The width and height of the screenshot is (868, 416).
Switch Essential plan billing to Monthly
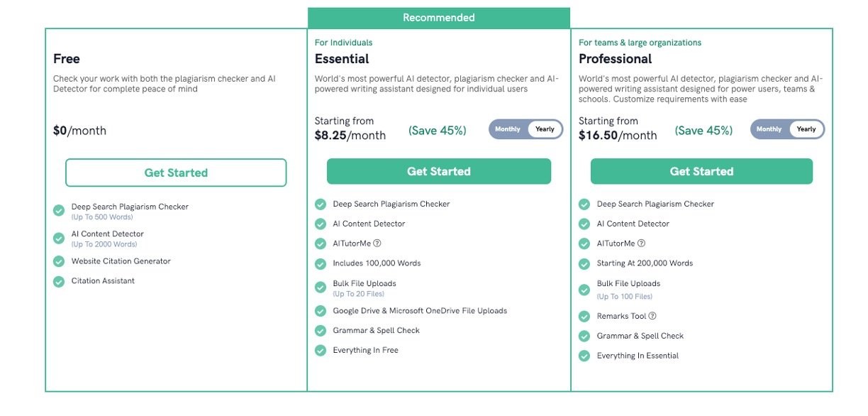[508, 129]
